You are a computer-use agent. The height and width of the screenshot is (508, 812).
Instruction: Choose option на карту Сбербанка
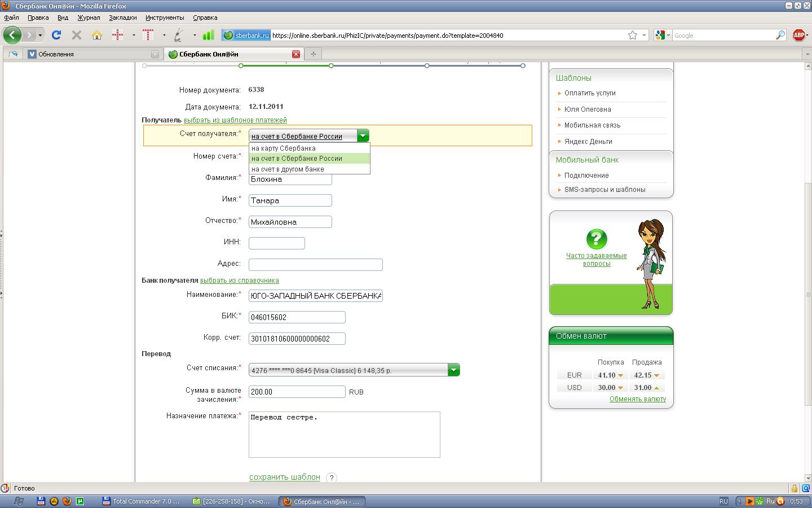click(310, 148)
